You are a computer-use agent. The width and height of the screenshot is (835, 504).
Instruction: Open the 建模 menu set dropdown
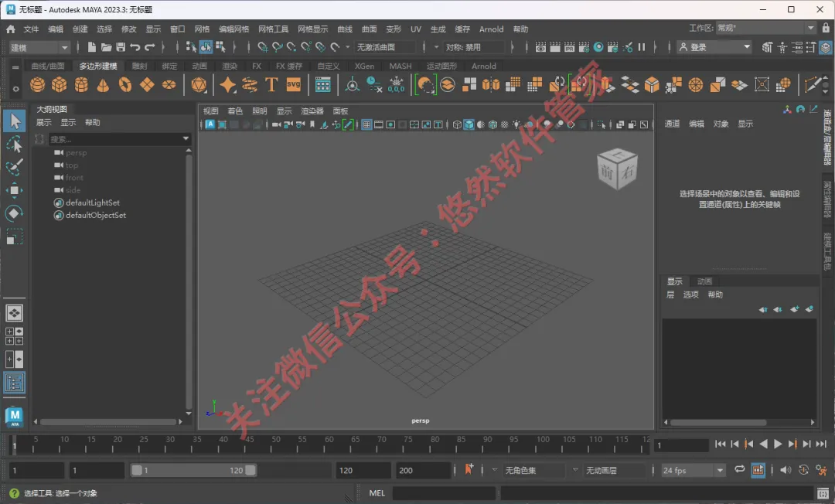click(39, 47)
